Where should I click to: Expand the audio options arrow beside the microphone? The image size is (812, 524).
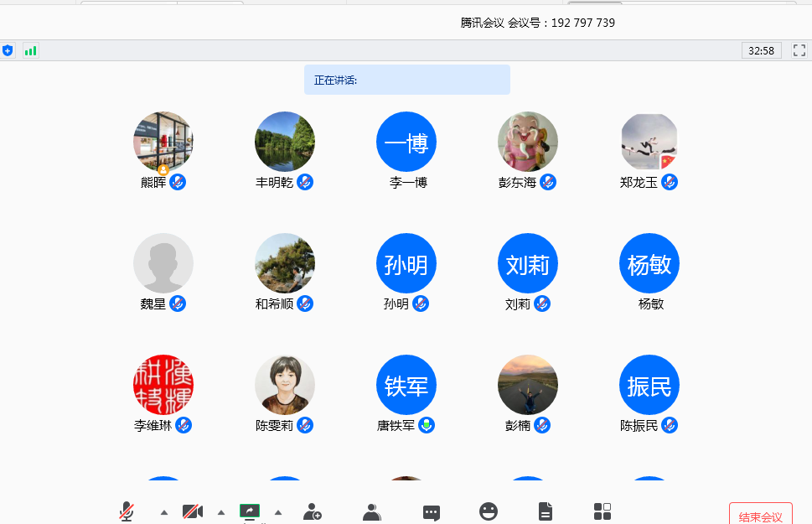click(x=164, y=512)
